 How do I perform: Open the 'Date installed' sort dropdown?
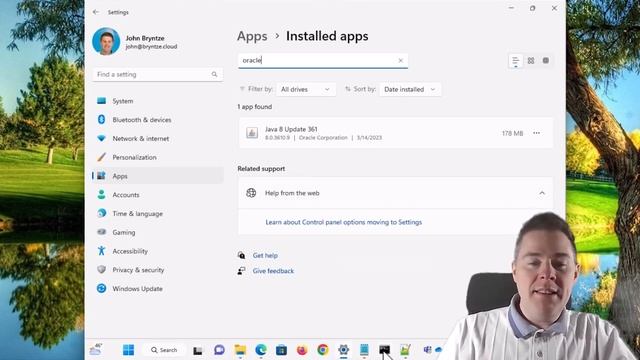pos(410,89)
